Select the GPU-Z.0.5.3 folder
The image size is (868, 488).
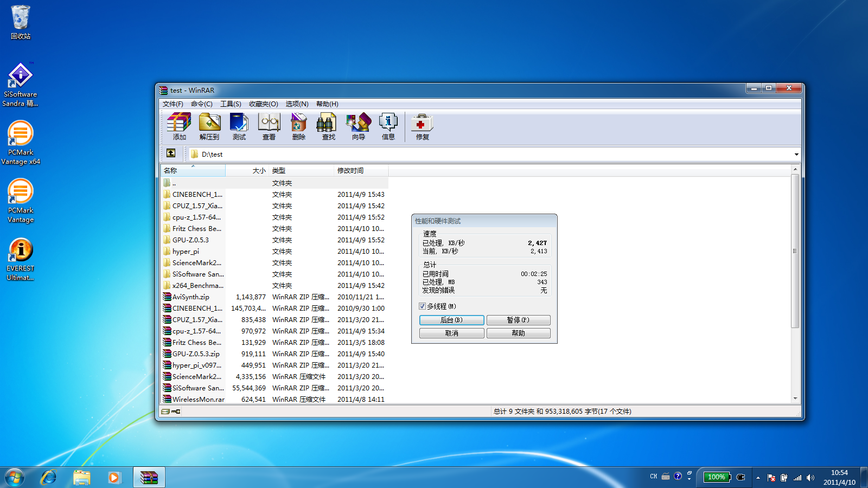point(274,240)
